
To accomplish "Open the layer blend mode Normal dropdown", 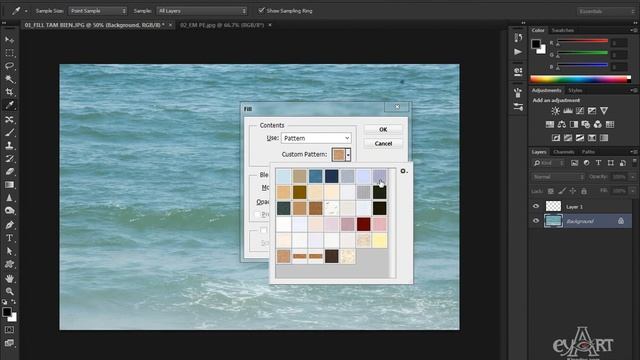I will 558,177.
